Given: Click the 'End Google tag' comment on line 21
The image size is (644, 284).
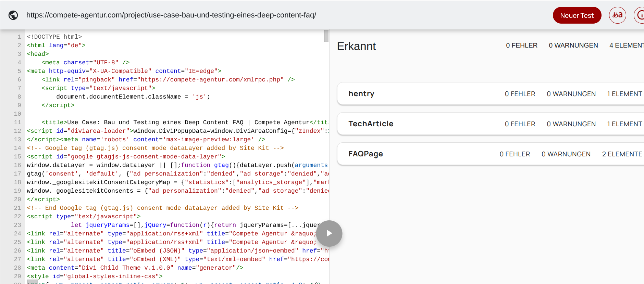Looking at the screenshot, I should [163, 208].
